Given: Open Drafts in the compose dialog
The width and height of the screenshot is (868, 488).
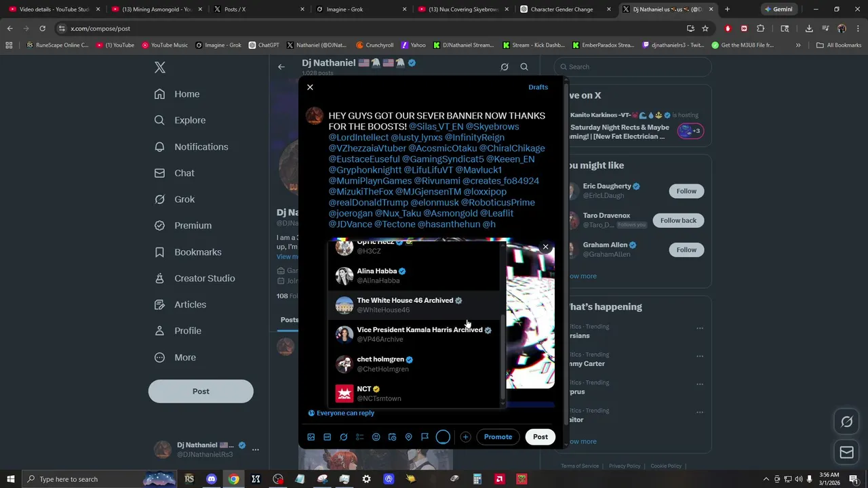Looking at the screenshot, I should click(538, 87).
